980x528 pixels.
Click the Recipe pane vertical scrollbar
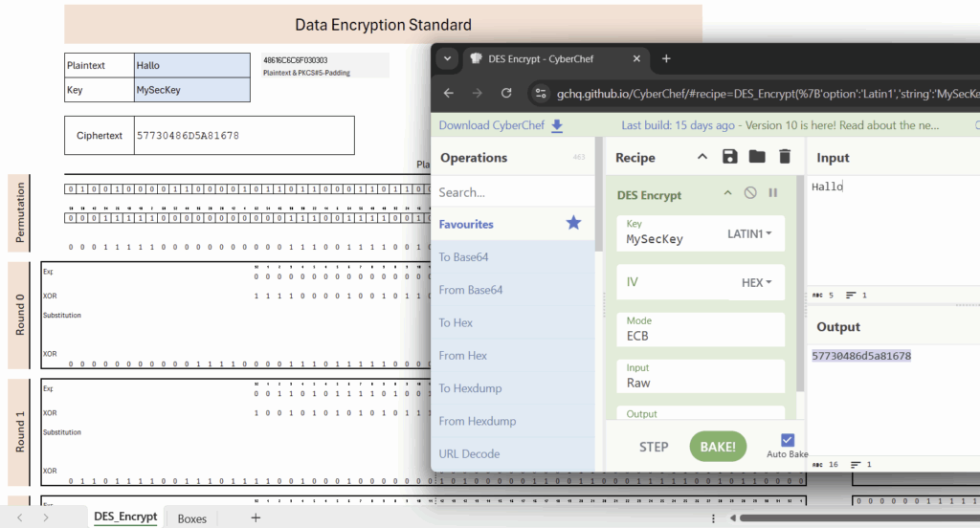[799, 284]
